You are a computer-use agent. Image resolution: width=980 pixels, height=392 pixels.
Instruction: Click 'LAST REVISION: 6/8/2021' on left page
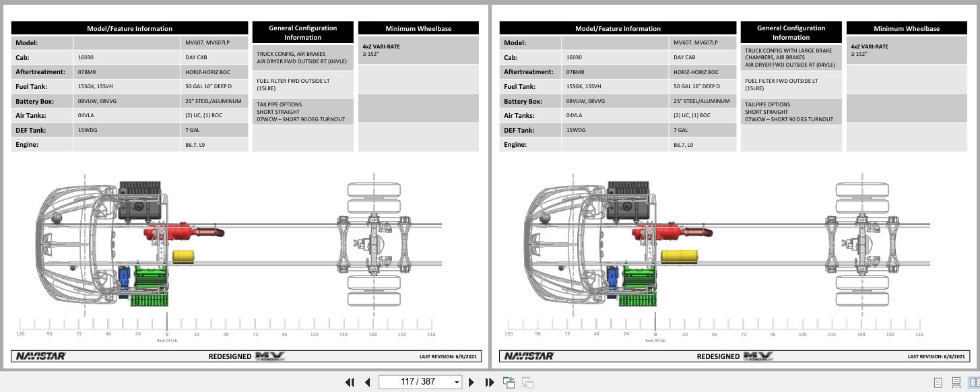click(448, 356)
